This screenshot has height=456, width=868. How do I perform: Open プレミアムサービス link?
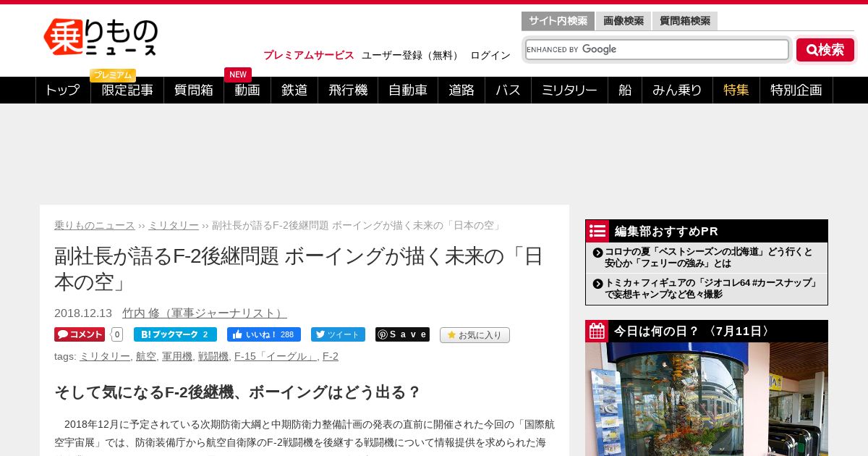[309, 55]
